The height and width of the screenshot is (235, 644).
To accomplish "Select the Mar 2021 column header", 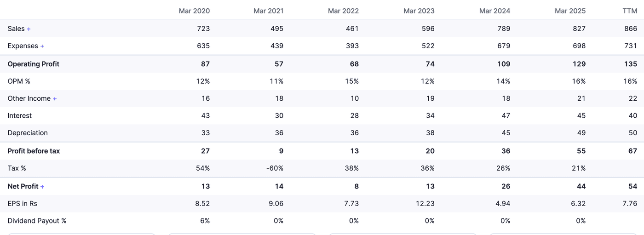I will (268, 11).
